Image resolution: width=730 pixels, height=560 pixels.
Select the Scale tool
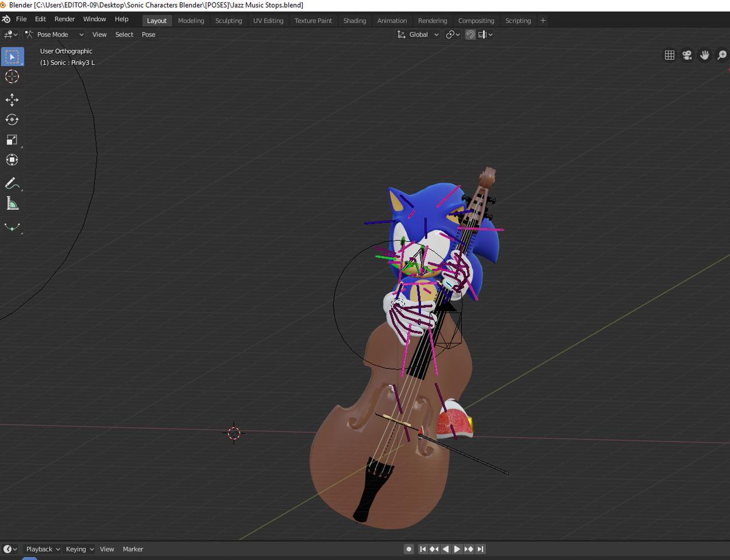click(12, 140)
